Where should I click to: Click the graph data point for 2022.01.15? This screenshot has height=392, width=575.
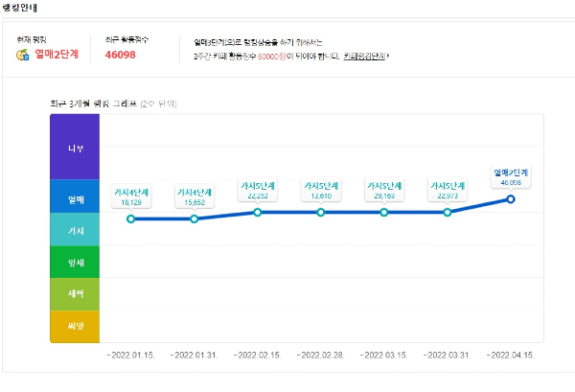(x=131, y=219)
